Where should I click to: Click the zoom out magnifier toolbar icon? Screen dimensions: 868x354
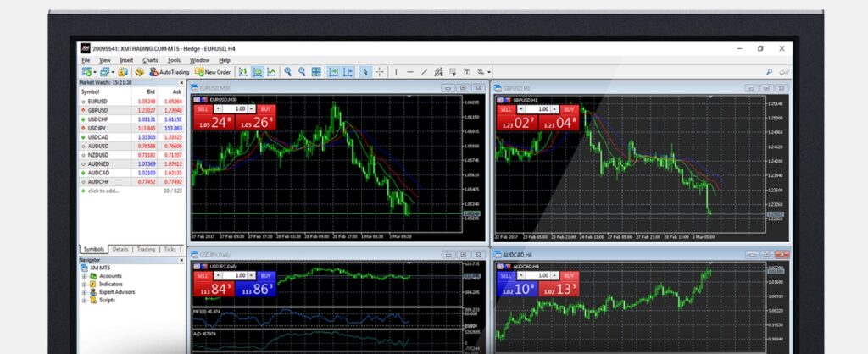tap(302, 72)
